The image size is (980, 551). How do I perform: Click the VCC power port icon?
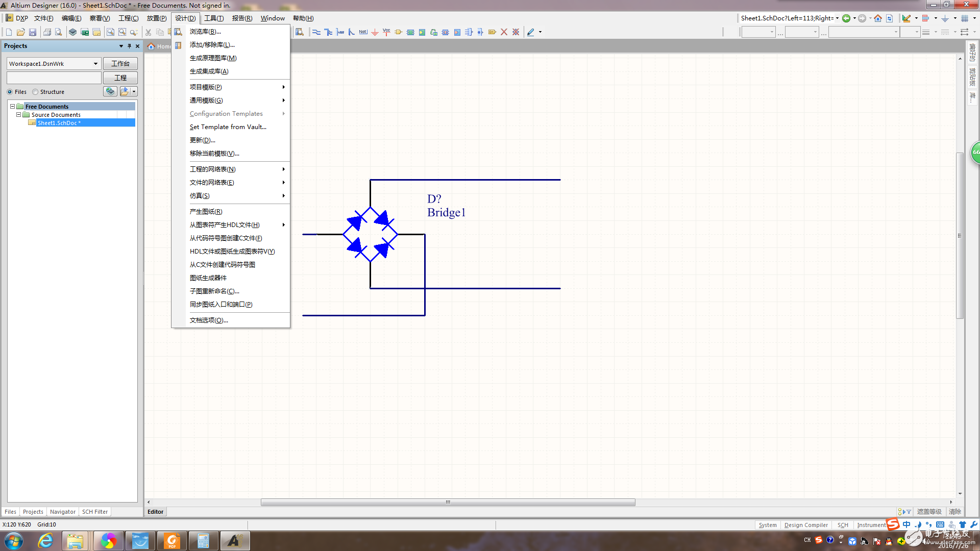pos(386,32)
